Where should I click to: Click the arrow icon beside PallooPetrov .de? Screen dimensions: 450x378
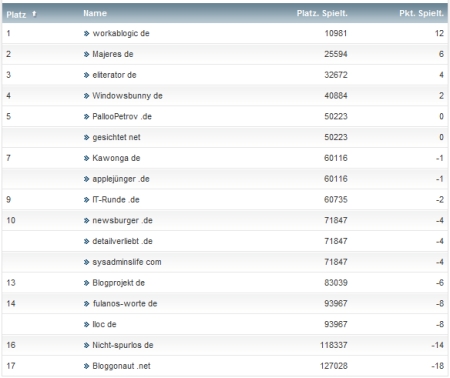(87, 116)
